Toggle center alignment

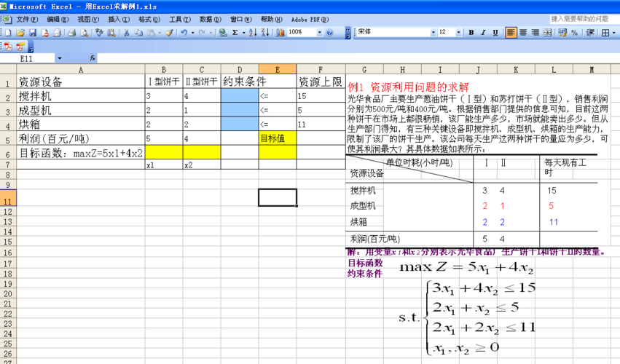point(523,33)
